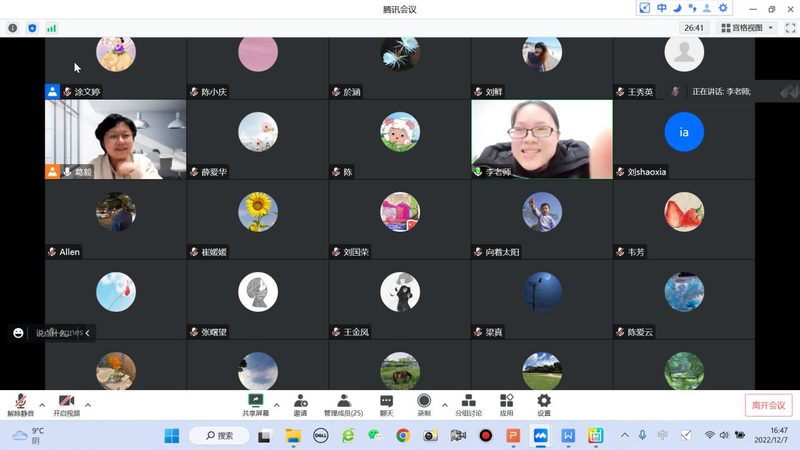Open breakout rooms discussion

468,402
